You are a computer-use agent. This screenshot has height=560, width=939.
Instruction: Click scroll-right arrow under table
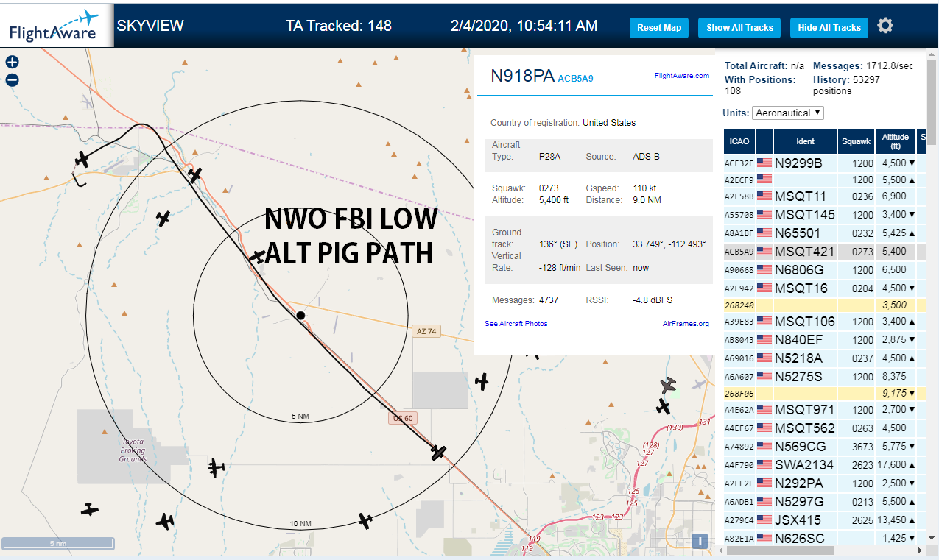(x=919, y=550)
